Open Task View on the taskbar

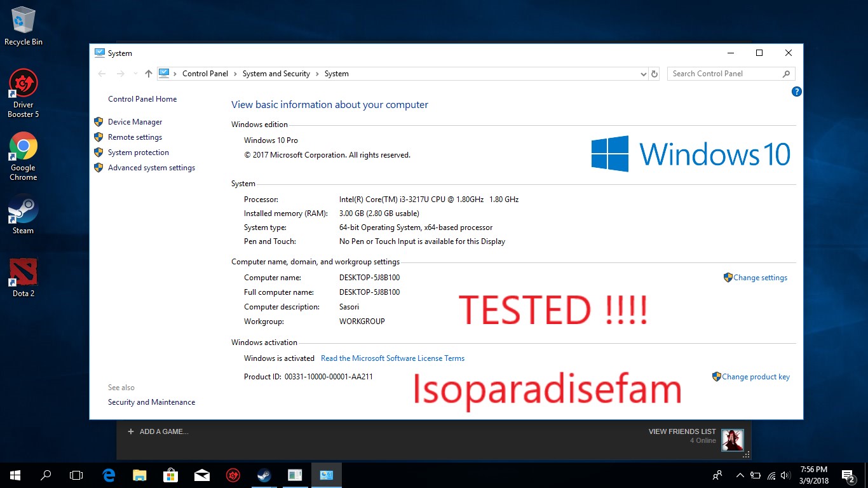(76, 475)
